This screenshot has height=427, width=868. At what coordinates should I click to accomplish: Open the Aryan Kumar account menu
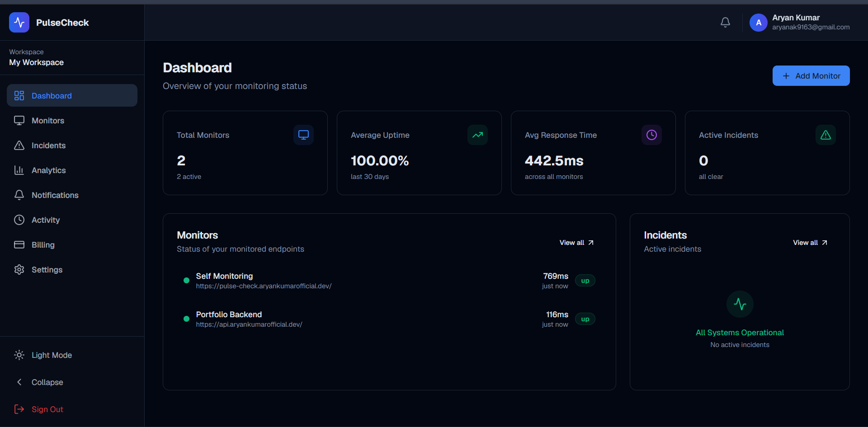coord(799,22)
